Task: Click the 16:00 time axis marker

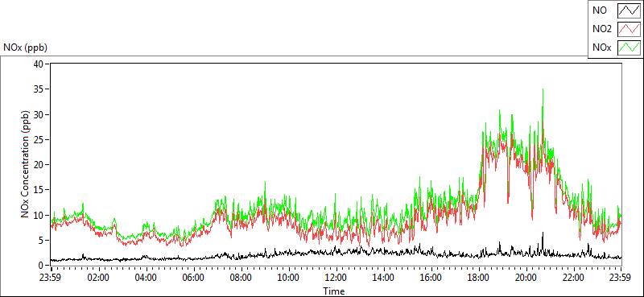Action: 431,277
